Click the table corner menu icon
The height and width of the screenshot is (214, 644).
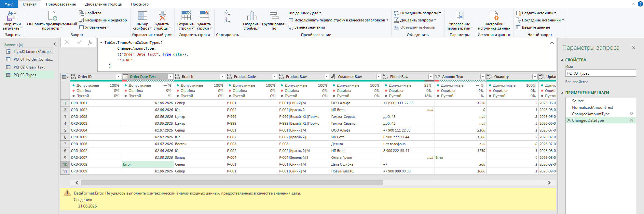65,77
